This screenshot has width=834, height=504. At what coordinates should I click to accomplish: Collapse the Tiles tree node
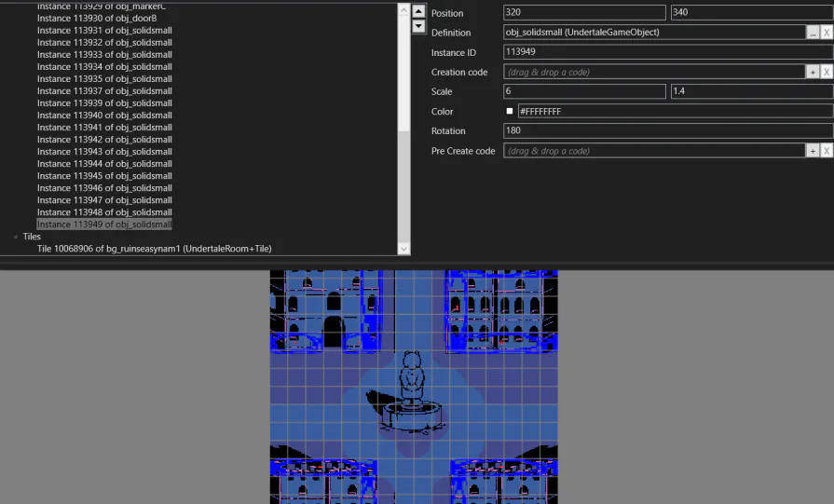click(16, 237)
